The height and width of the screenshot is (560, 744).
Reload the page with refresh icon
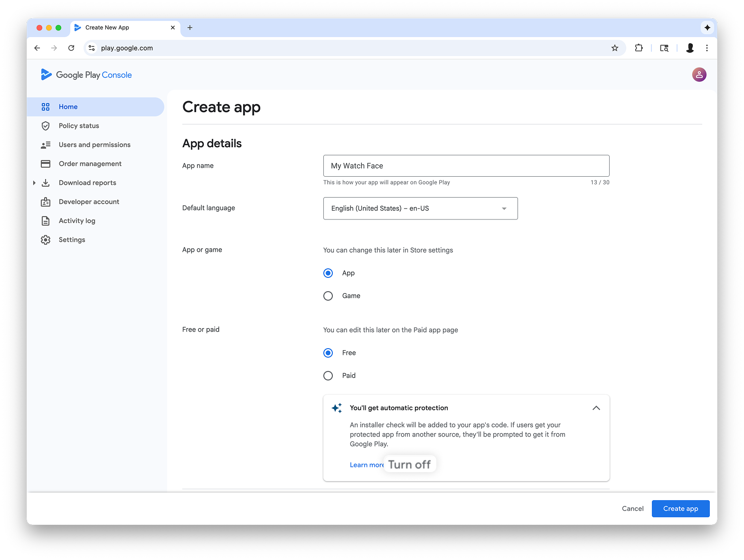click(71, 48)
